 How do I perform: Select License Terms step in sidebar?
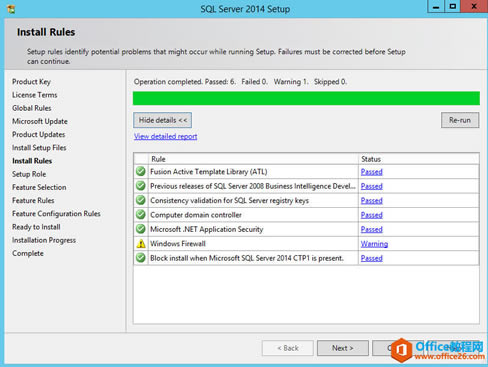click(35, 95)
